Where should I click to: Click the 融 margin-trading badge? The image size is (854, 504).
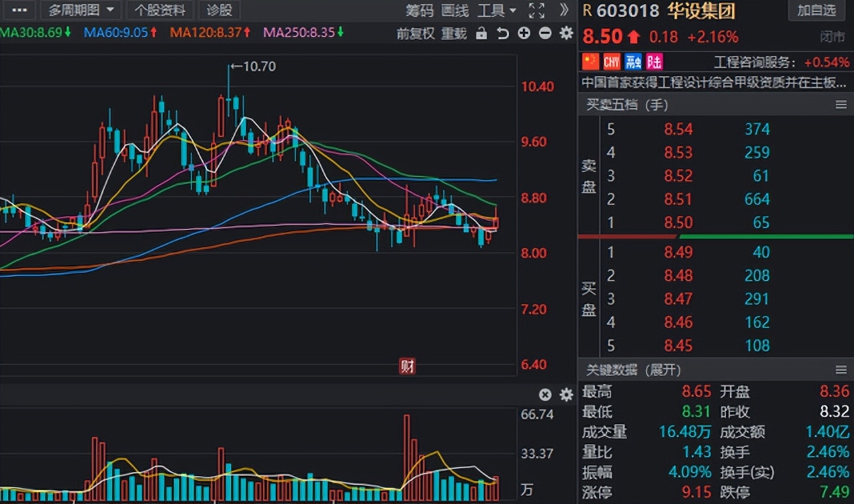point(632,62)
